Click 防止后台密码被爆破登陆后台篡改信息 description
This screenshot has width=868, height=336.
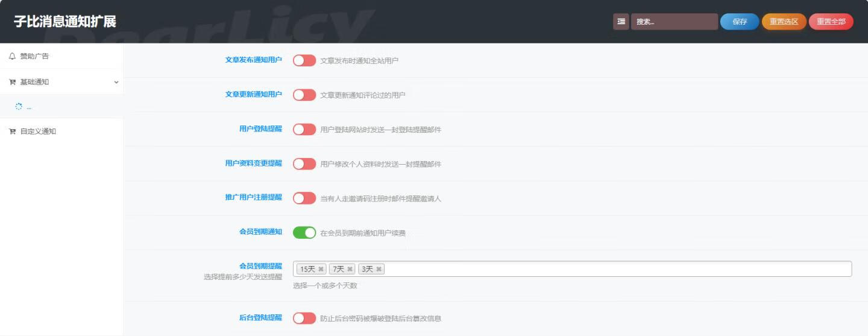380,318
